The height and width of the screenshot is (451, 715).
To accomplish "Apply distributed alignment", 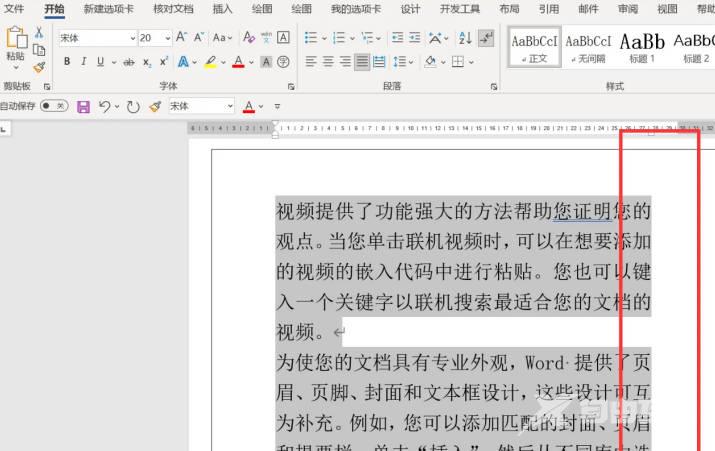I will point(379,62).
